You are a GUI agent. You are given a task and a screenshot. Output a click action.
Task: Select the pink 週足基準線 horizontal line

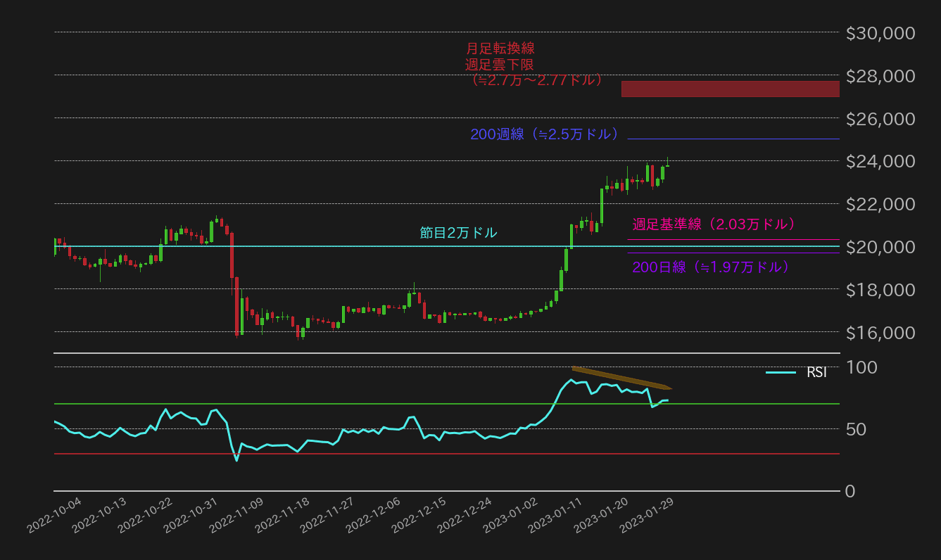click(x=732, y=237)
